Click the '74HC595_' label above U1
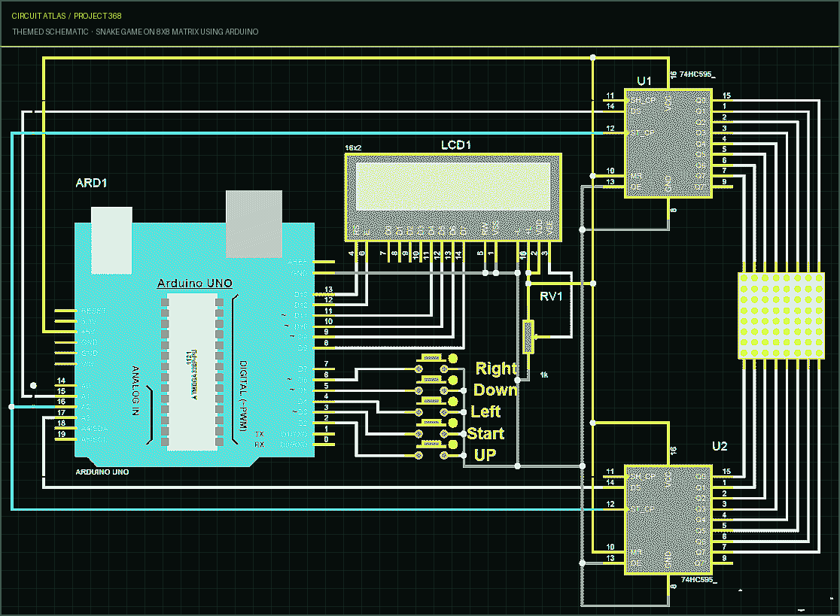This screenshot has width=840, height=616. click(698, 74)
